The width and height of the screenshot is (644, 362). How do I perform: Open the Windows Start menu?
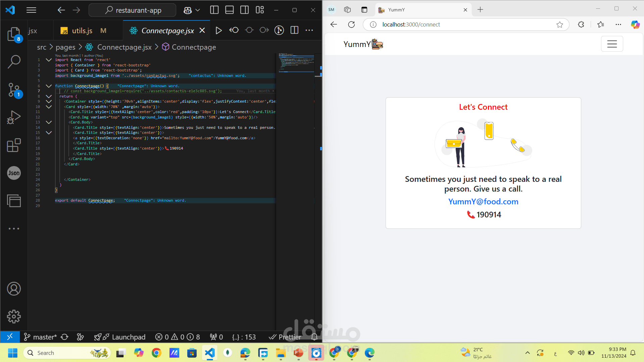[x=13, y=353]
